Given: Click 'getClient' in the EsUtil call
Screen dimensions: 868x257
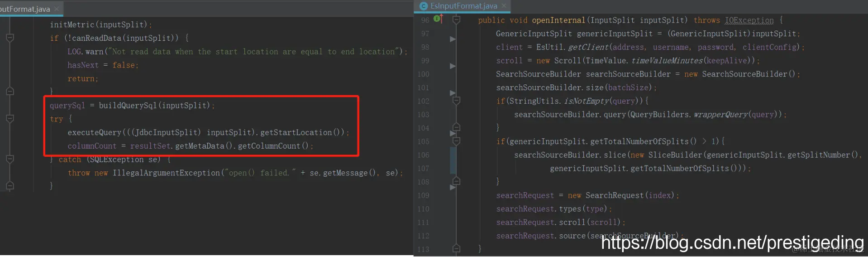Looking at the screenshot, I should (588, 47).
